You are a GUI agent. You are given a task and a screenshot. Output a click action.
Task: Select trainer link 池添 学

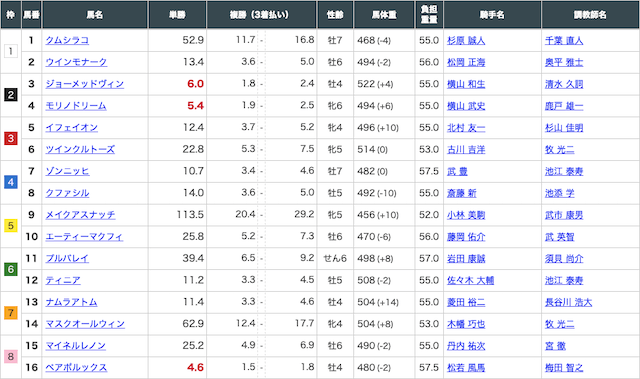pyautogui.click(x=560, y=193)
